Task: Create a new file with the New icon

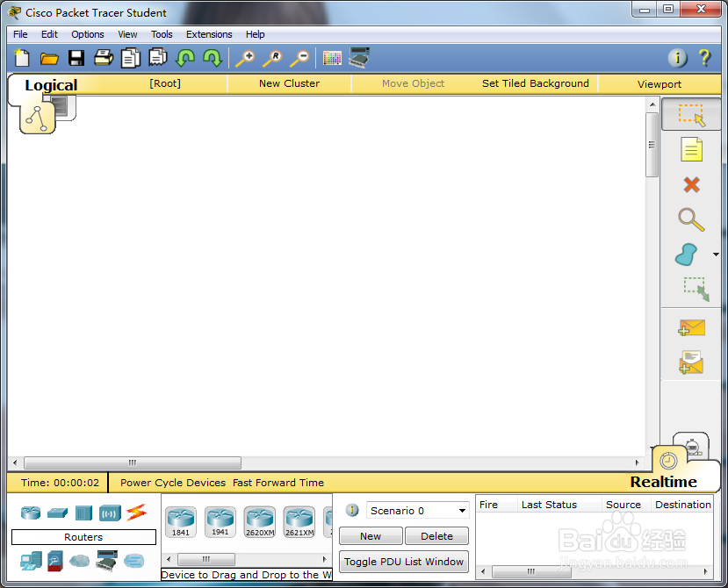Action: coord(22,58)
